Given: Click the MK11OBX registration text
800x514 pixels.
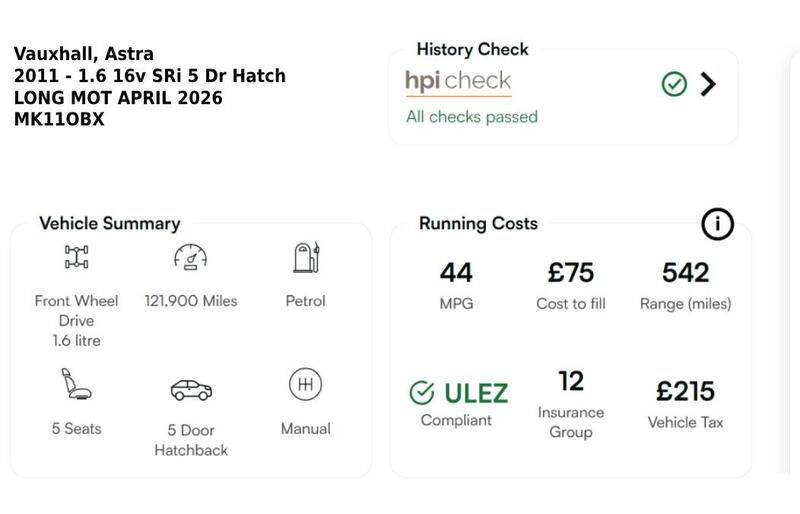Looking at the screenshot, I should (59, 119).
